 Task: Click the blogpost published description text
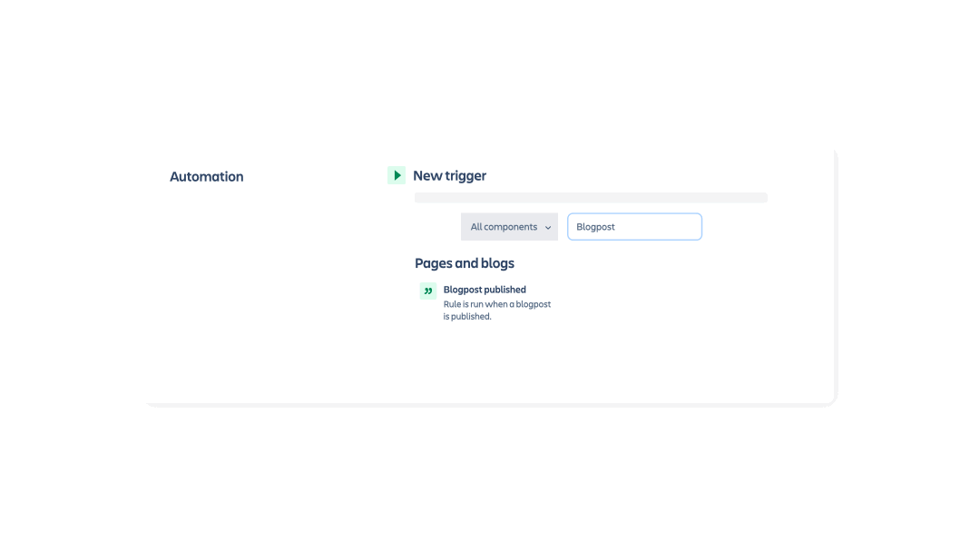[x=497, y=310]
